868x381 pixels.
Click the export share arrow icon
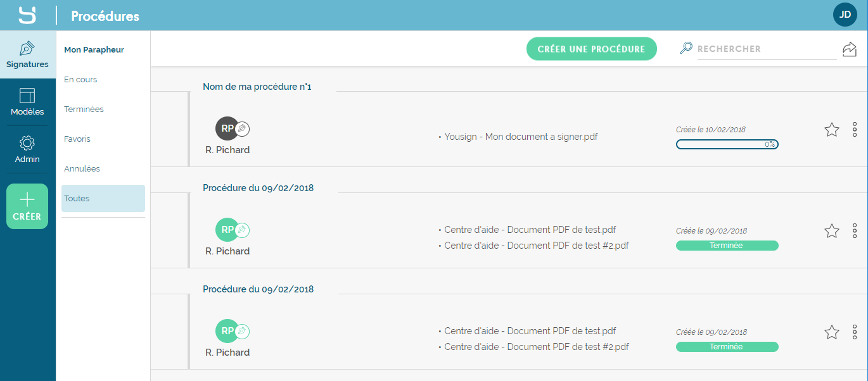point(849,49)
